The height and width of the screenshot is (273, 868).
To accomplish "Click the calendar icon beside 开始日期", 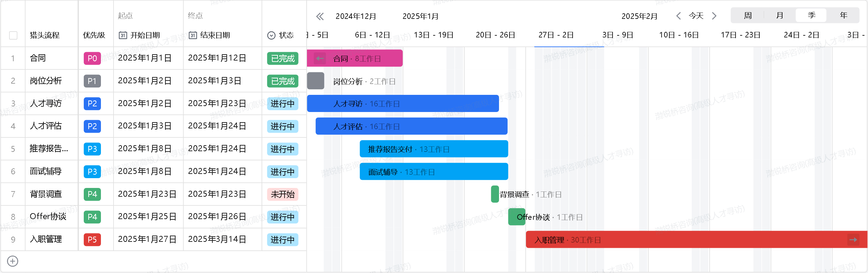I will 123,35.
